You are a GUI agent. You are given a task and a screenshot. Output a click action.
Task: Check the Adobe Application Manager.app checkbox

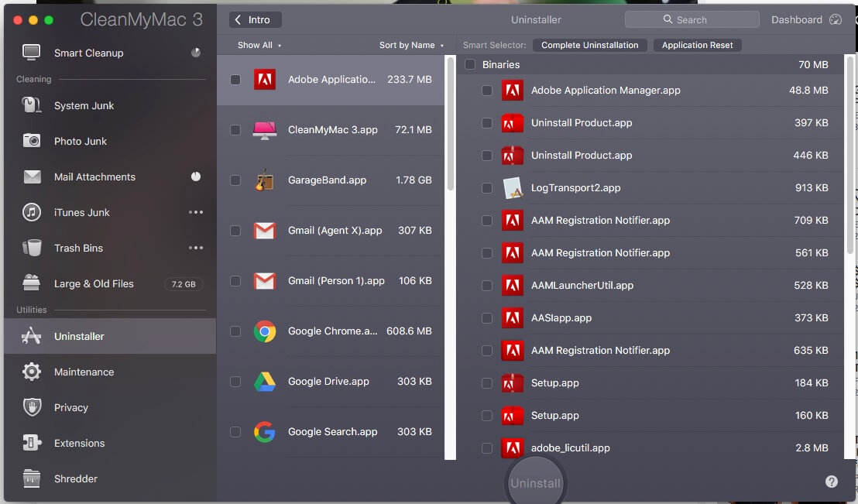486,91
